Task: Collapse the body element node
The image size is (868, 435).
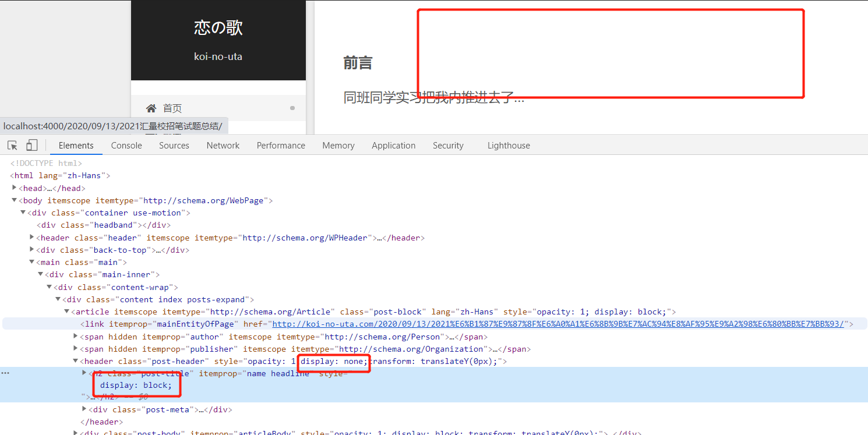Action: coord(15,200)
